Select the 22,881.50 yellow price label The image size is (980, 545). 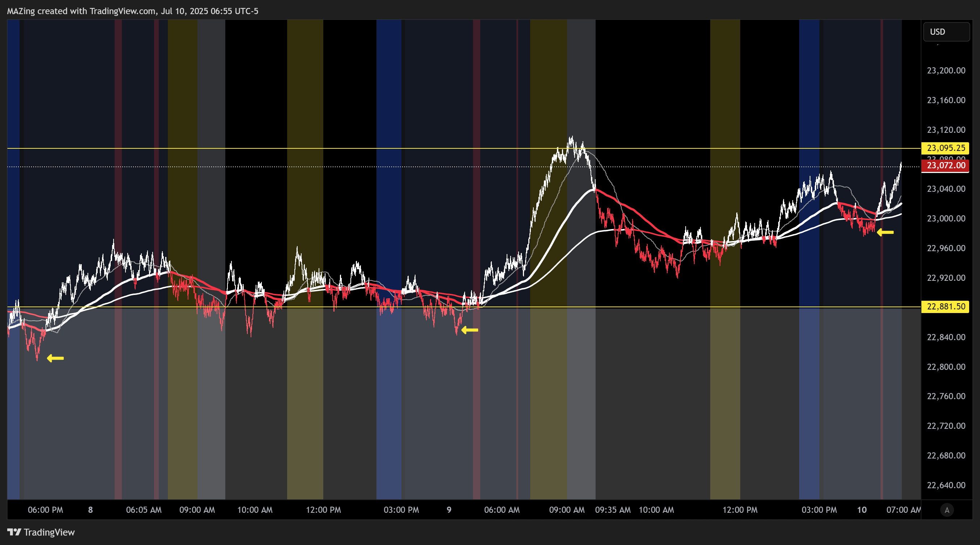tap(945, 307)
